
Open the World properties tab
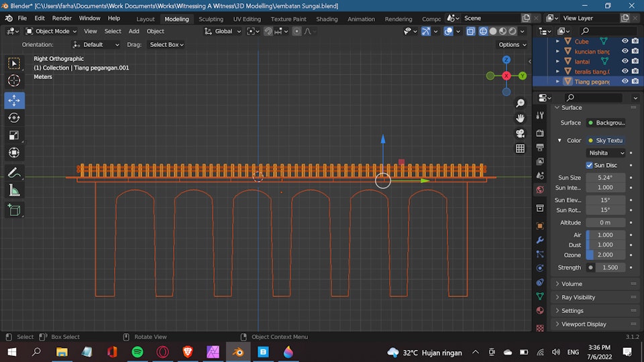(x=540, y=190)
